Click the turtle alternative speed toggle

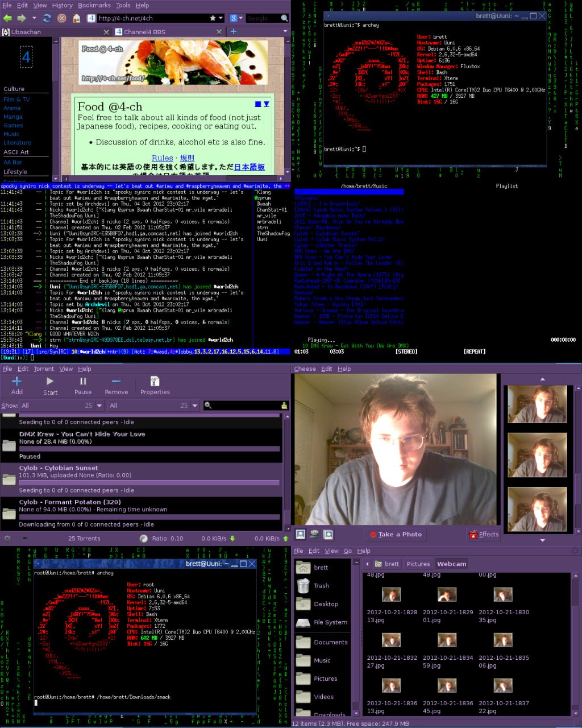coord(25,538)
